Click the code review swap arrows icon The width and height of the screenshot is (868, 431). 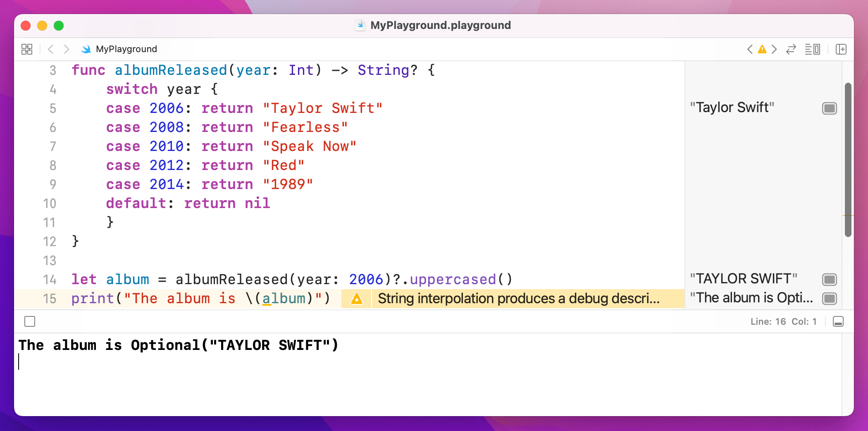pyautogui.click(x=791, y=49)
